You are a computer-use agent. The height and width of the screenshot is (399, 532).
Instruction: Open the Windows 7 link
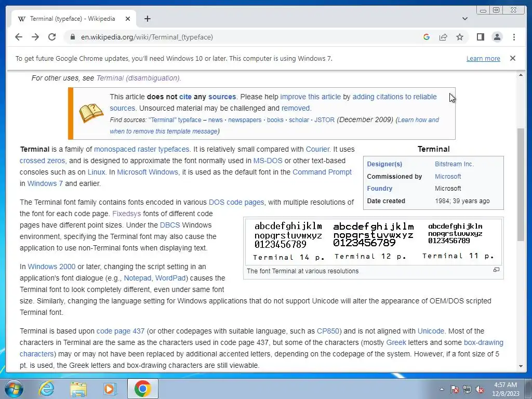(45, 183)
